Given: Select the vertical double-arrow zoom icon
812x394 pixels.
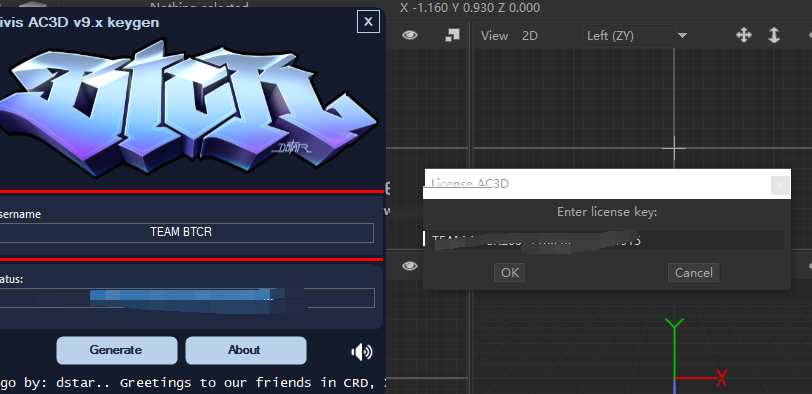Looking at the screenshot, I should [x=774, y=35].
